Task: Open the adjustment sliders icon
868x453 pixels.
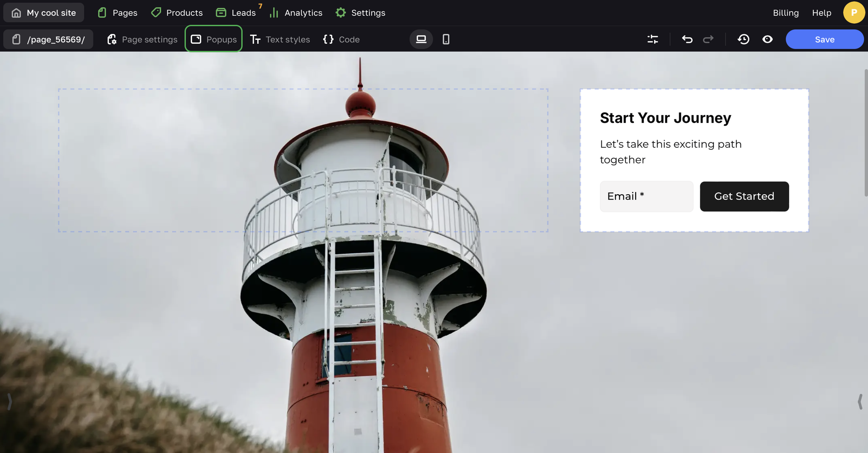Action: point(652,39)
